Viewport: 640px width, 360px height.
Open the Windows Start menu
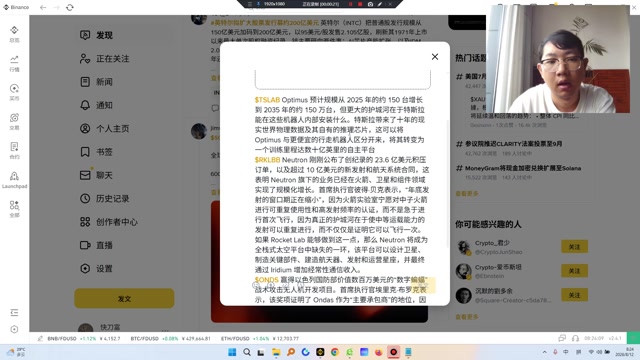point(232,352)
